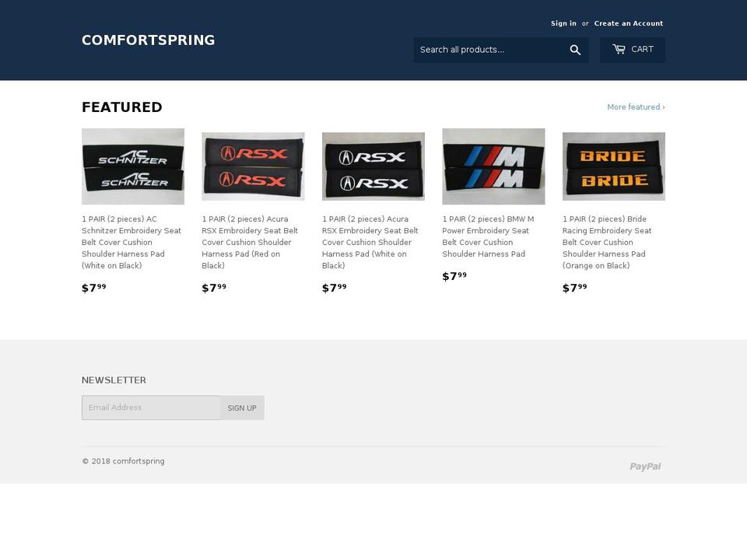
Task: Click the search magnifier icon
Action: click(575, 50)
